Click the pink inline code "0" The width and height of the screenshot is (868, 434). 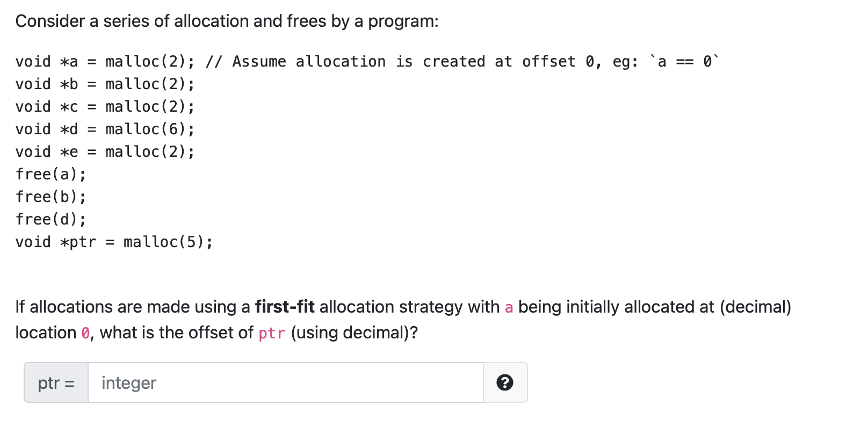pos(85,333)
